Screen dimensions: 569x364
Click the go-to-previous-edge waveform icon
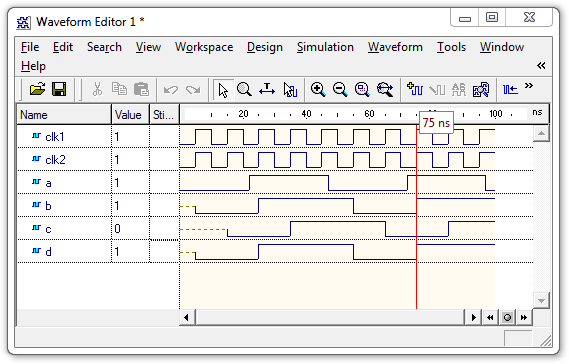[510, 89]
